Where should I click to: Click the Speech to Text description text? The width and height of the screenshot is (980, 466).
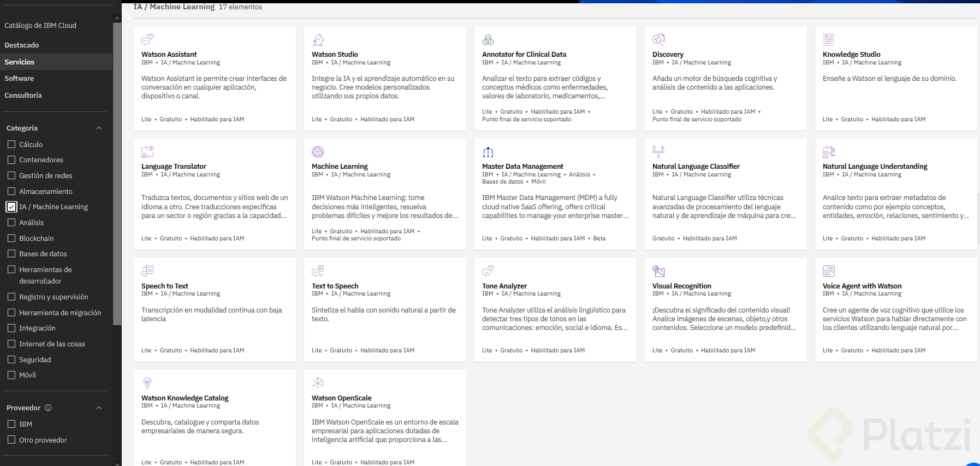pyautogui.click(x=212, y=314)
